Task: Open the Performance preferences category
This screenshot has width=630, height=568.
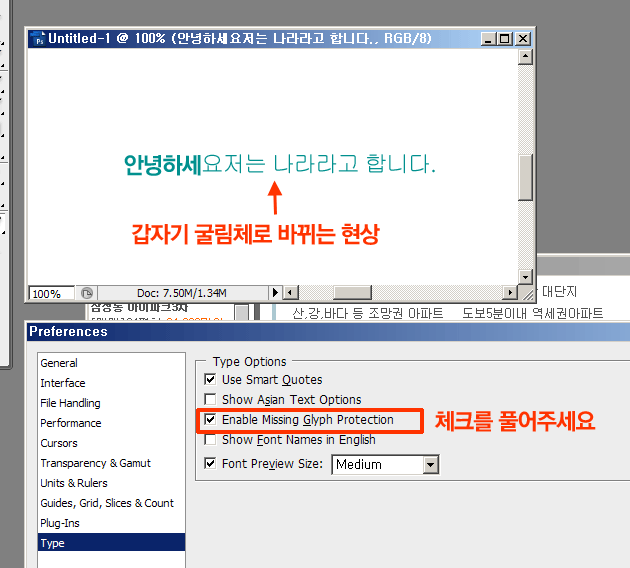Action: [x=70, y=423]
